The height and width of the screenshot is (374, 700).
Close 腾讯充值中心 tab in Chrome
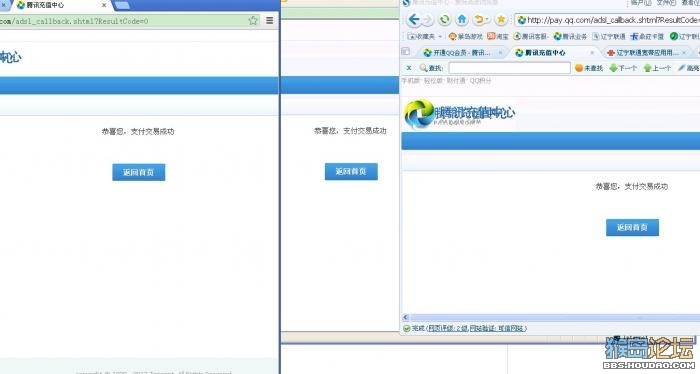(104, 5)
